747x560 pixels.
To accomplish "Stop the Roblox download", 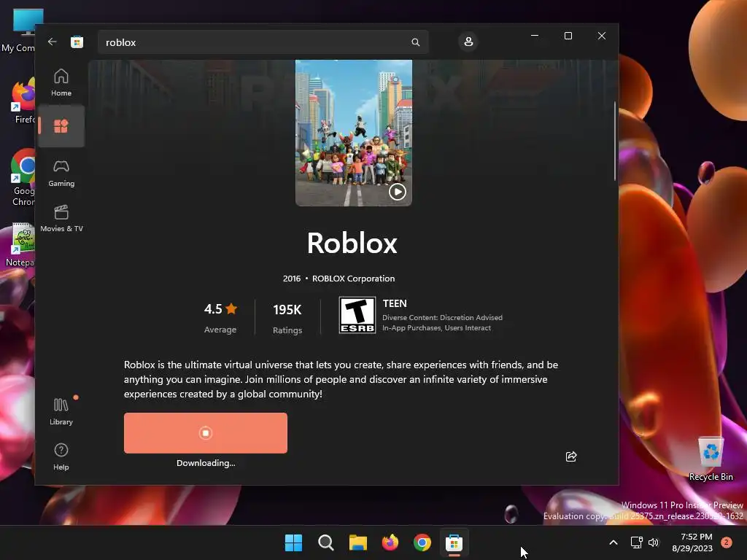I will (x=205, y=433).
